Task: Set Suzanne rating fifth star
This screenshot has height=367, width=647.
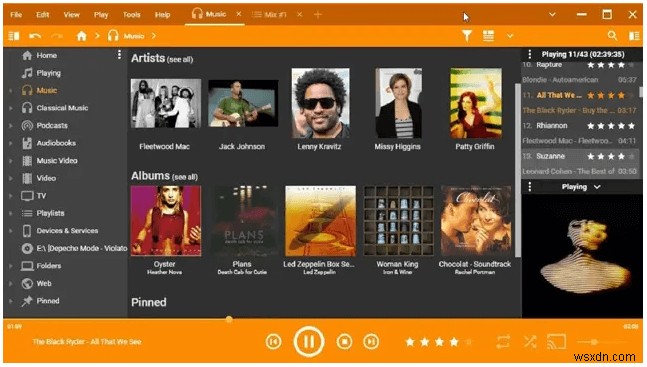Action: pyautogui.click(x=631, y=156)
